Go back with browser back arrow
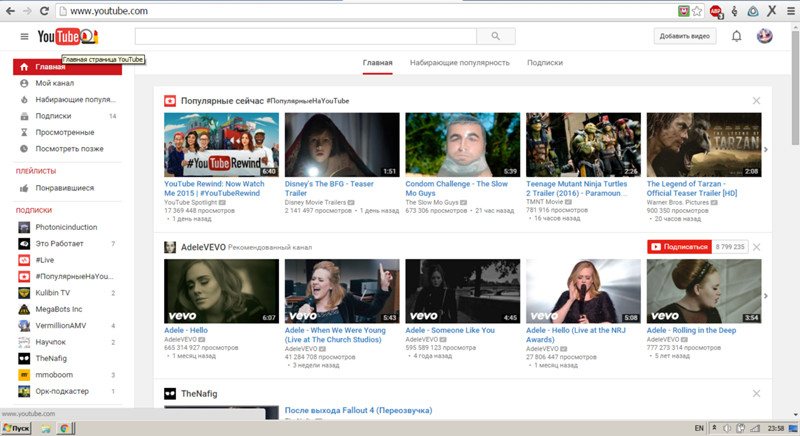800x436 pixels. tap(10, 11)
